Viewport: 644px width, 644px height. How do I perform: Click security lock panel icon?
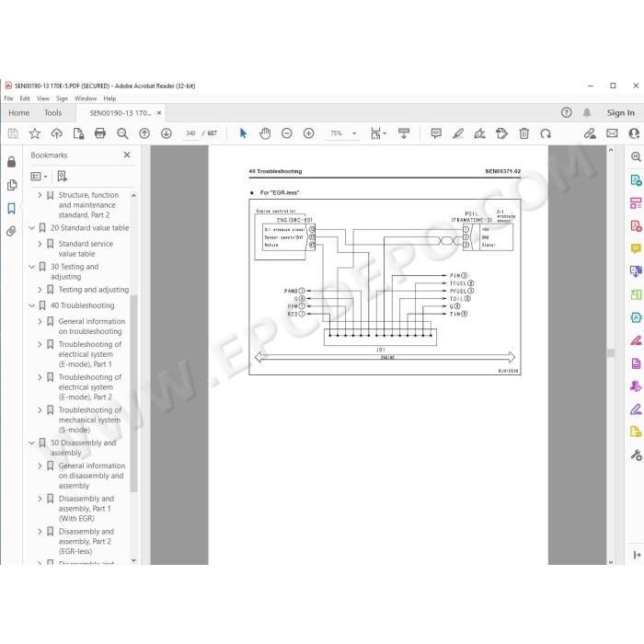(11, 162)
